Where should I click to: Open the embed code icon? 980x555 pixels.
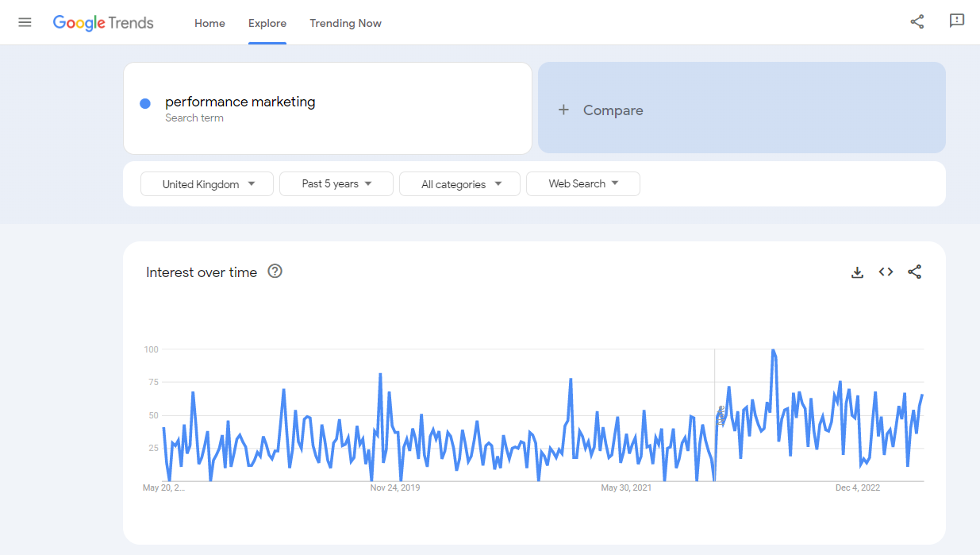[x=886, y=272]
